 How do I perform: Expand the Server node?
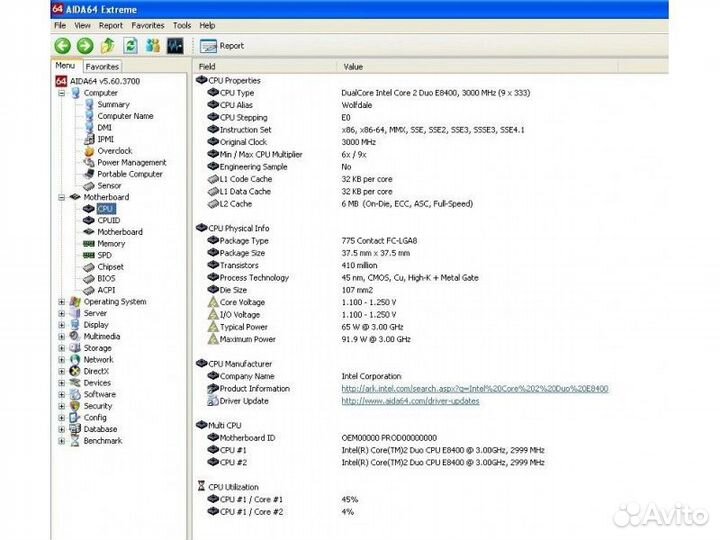click(62, 314)
